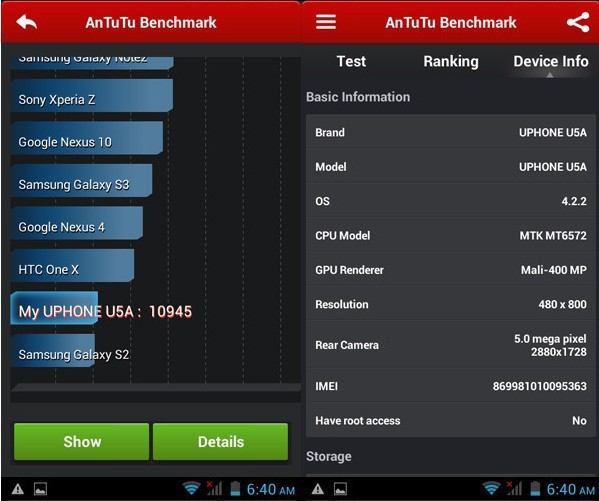
Task: Tap the battery icon in the right status bar
Action: pyautogui.click(x=535, y=488)
